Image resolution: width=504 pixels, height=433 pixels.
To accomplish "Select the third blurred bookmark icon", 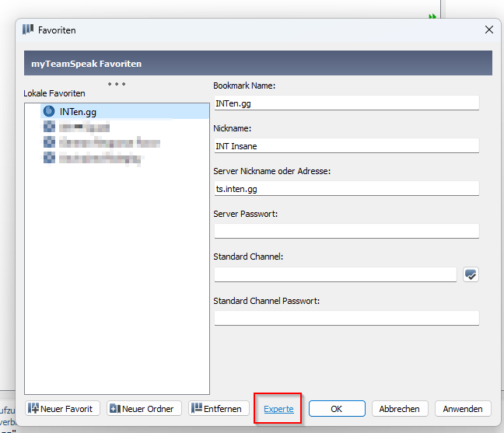I will [x=50, y=142].
